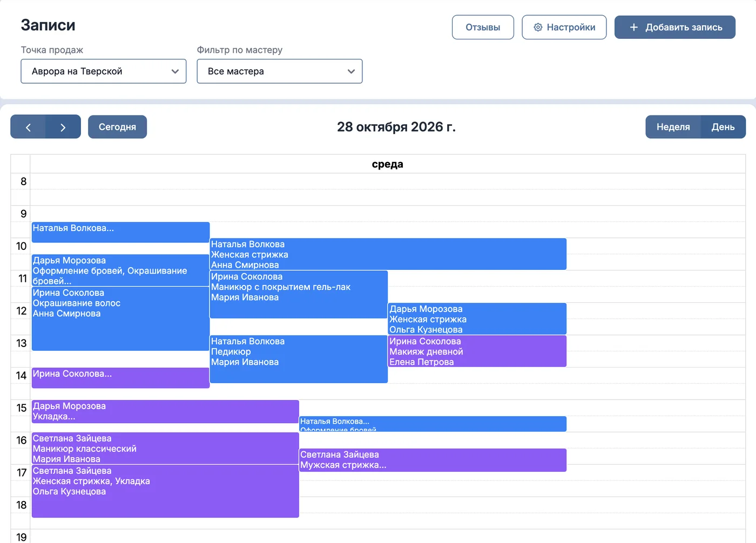Click the среда column header
This screenshot has height=543, width=756.
click(388, 164)
